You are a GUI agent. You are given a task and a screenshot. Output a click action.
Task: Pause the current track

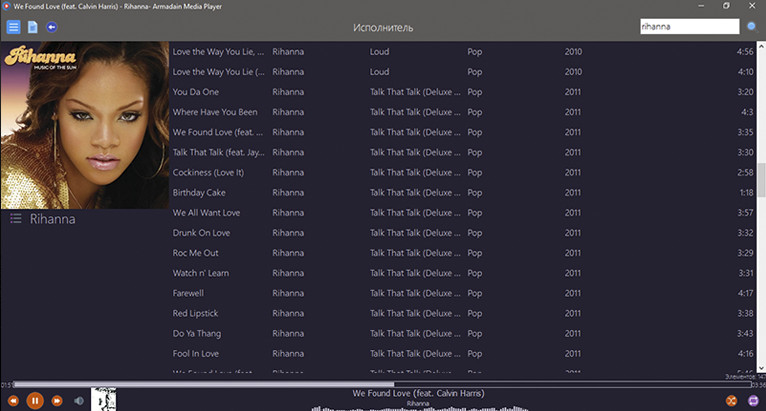pyautogui.click(x=35, y=401)
